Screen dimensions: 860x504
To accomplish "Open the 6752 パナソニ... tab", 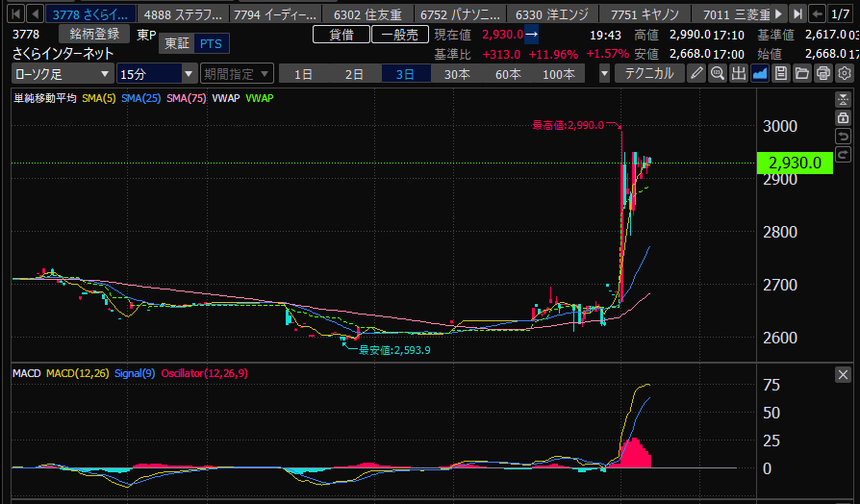I will [460, 13].
